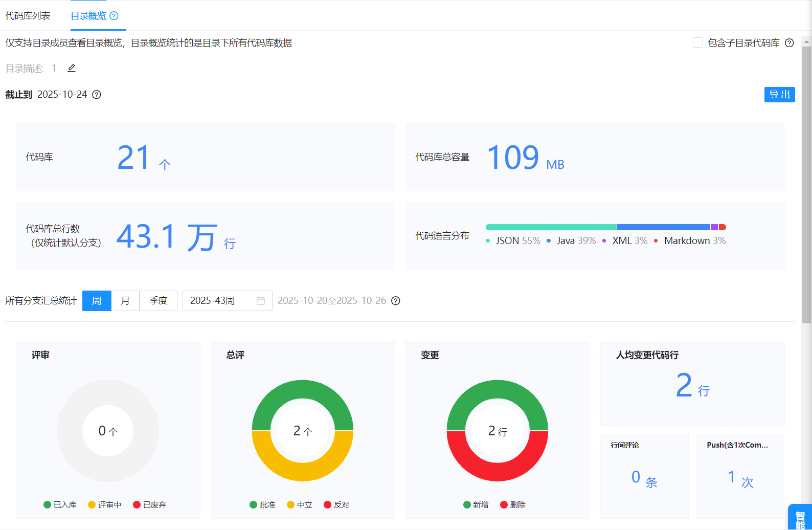812x530 pixels.
Task: Switch to 目录概览 tab
Action: 88,16
